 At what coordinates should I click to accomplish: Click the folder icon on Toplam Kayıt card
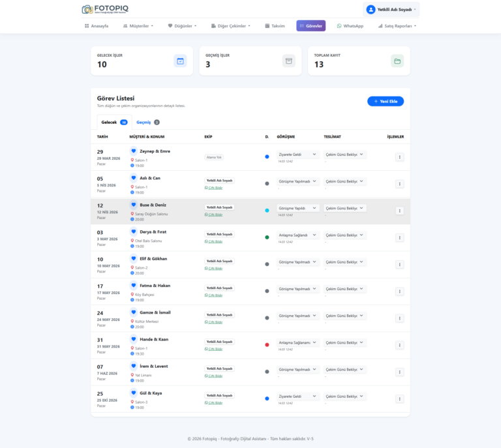tap(397, 61)
